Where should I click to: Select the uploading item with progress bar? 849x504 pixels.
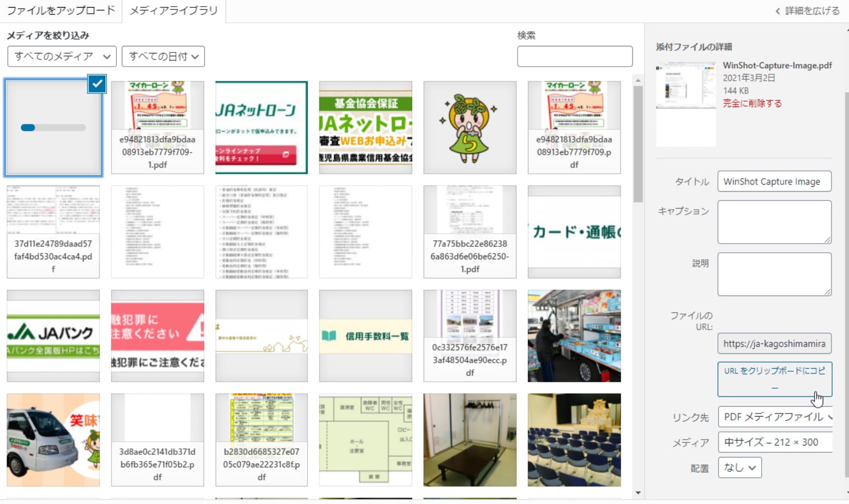(x=53, y=127)
